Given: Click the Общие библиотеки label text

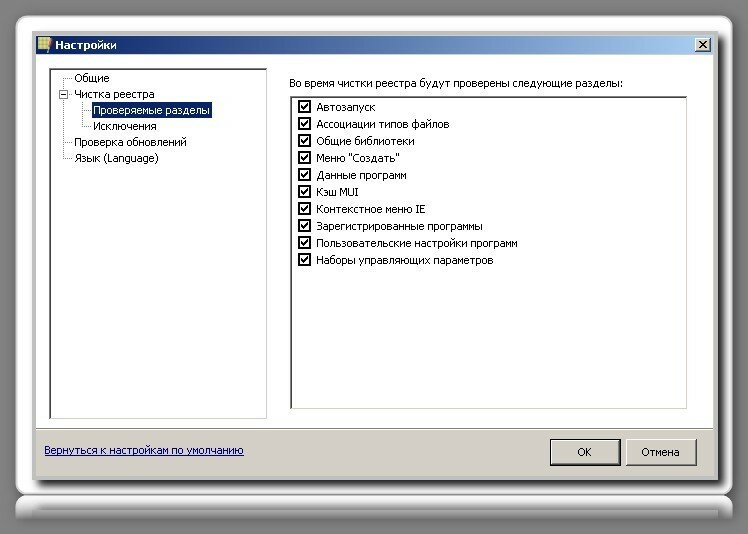Looking at the screenshot, I should [365, 141].
